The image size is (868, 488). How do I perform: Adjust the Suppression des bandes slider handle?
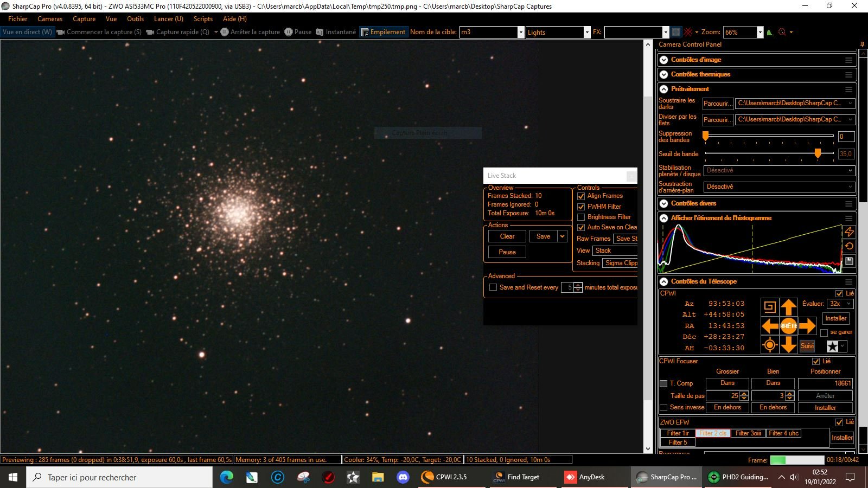[705, 136]
